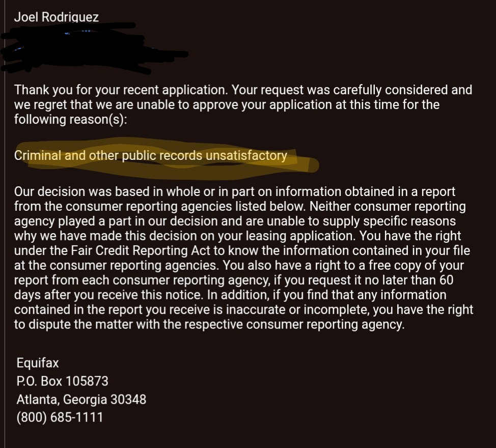The width and height of the screenshot is (496, 448).
Task: Click the phone number (800) 685-1111
Action: pos(60,417)
